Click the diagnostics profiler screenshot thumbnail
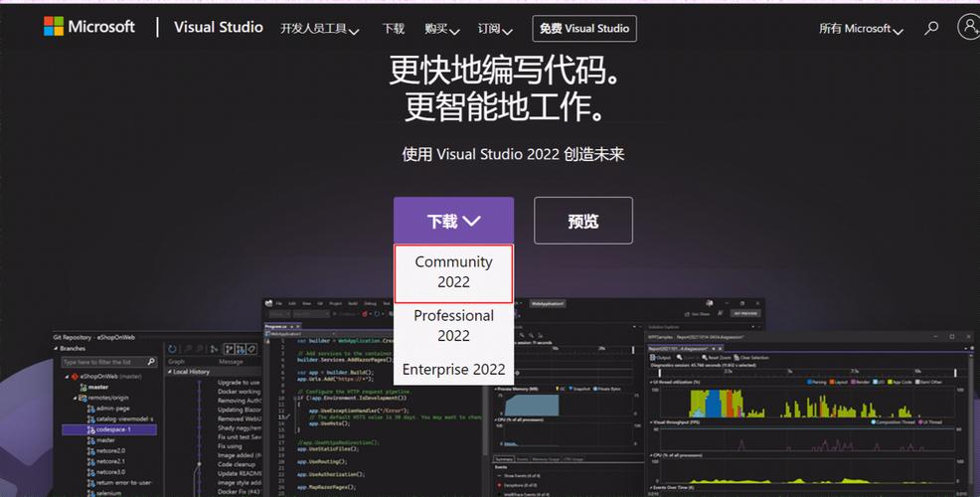Screen dimensions: 980x497 pyautogui.click(x=809, y=414)
